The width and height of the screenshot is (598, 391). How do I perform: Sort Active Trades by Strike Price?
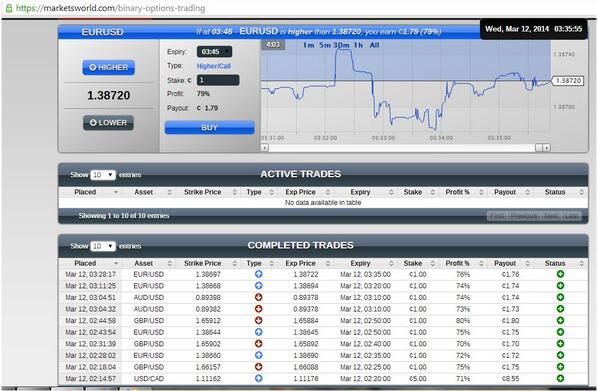208,192
